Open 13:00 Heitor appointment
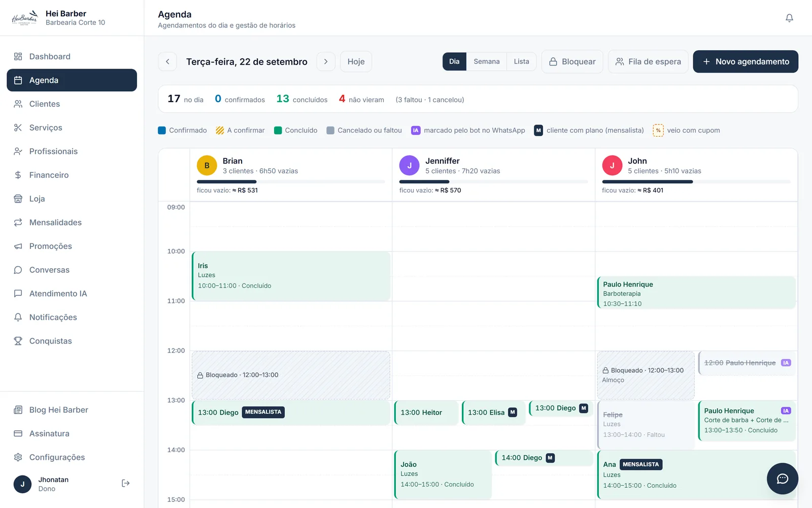Viewport: 812px width, 508px height. pyautogui.click(x=426, y=412)
